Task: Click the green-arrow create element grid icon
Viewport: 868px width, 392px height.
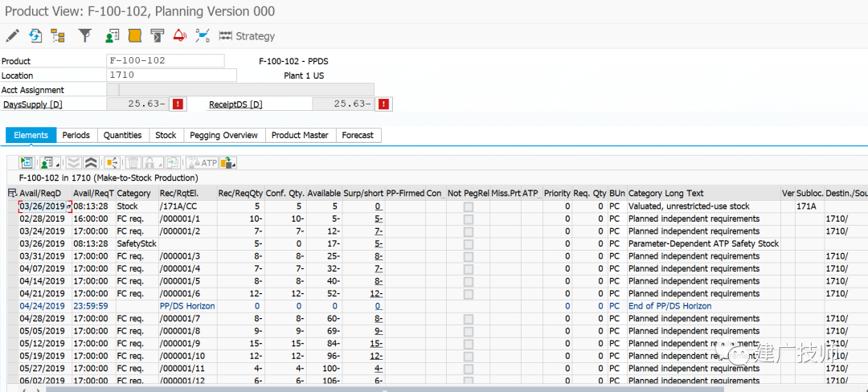Action: [26, 162]
